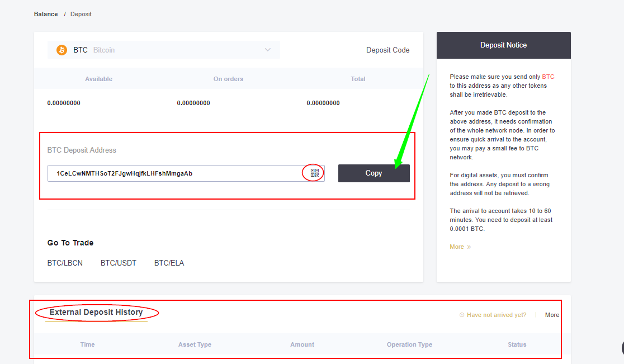Open the Deposit Code link
This screenshot has width=624, height=364.
(x=387, y=50)
